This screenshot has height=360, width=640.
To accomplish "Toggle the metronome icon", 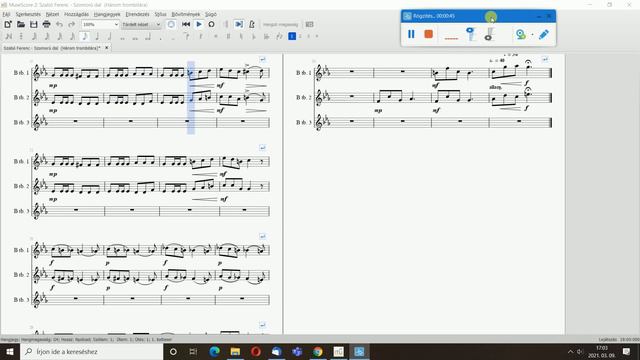I will point(252,24).
